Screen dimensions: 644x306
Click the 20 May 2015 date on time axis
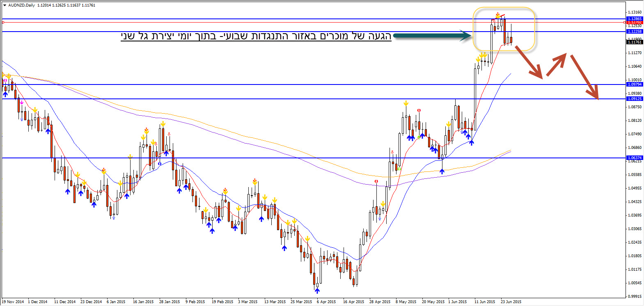pyautogui.click(x=433, y=302)
